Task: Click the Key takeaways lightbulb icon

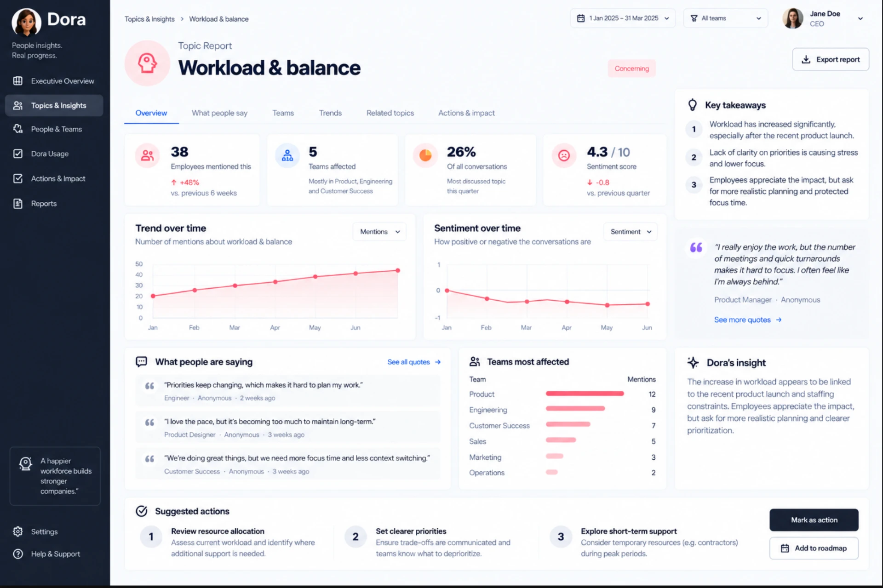Action: point(692,105)
